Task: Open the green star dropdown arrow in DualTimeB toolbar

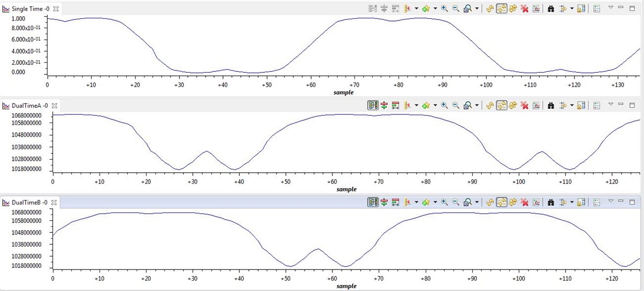Action: tap(435, 202)
